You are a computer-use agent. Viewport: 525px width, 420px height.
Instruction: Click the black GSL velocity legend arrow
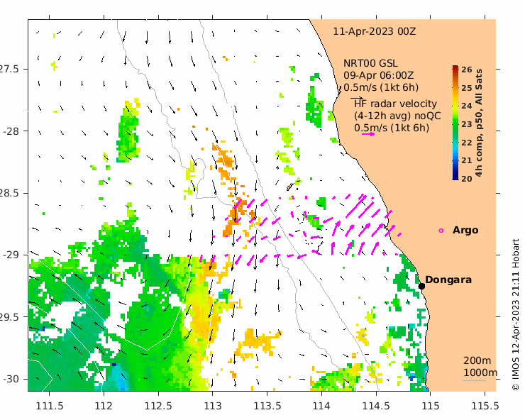tap(356, 98)
